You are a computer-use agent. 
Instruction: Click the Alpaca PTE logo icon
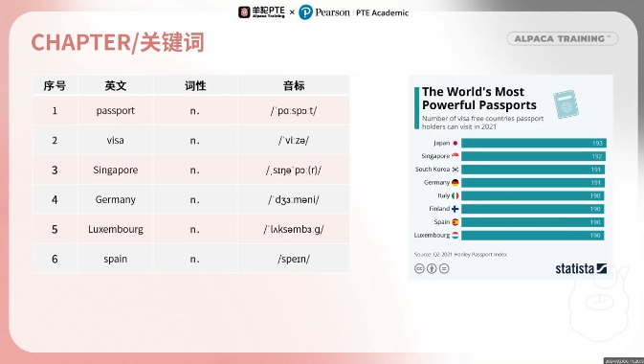[x=244, y=12]
